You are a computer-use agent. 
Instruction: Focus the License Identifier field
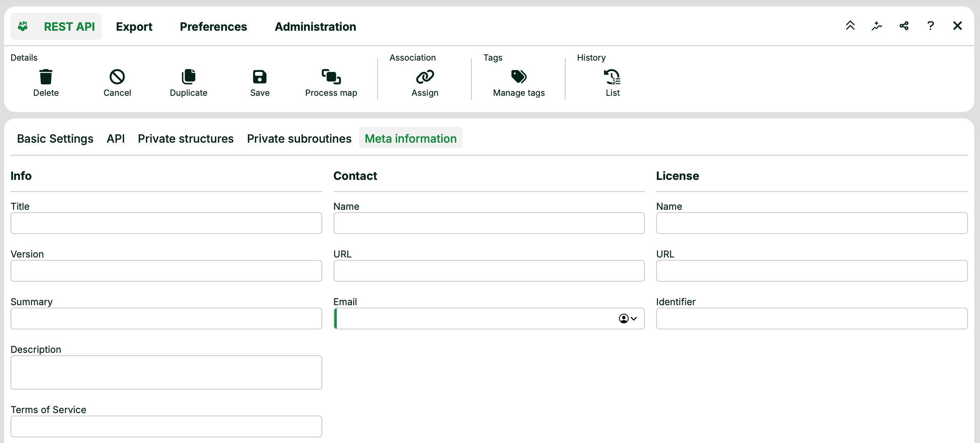(812, 319)
